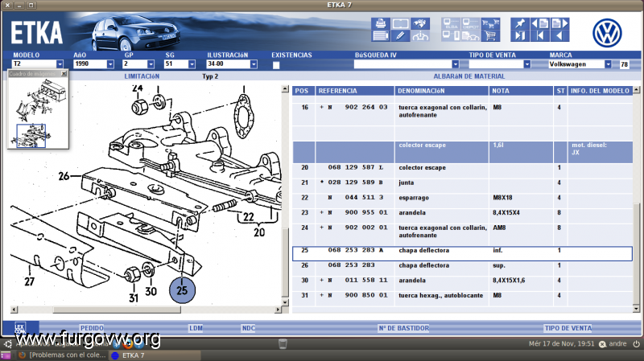This screenshot has width=644, height=361.
Task: Expand the Tipo de venta dropdown in the header
Action: (527, 64)
